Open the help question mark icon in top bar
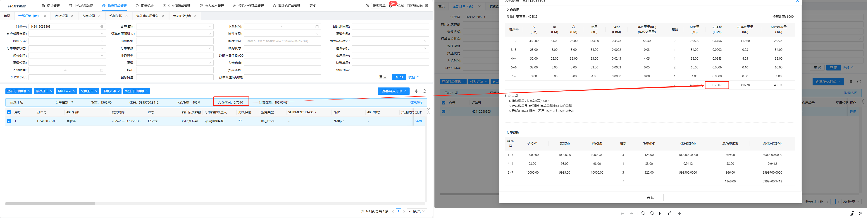The width and height of the screenshot is (868, 218). 367,5
